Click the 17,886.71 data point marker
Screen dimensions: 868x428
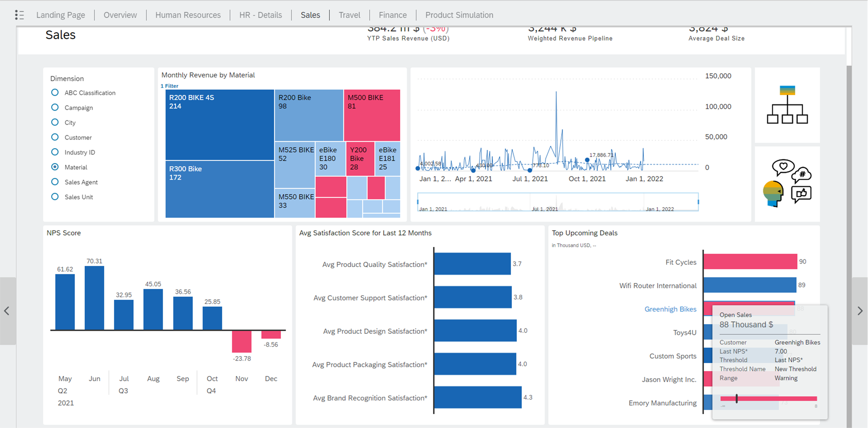(x=587, y=160)
